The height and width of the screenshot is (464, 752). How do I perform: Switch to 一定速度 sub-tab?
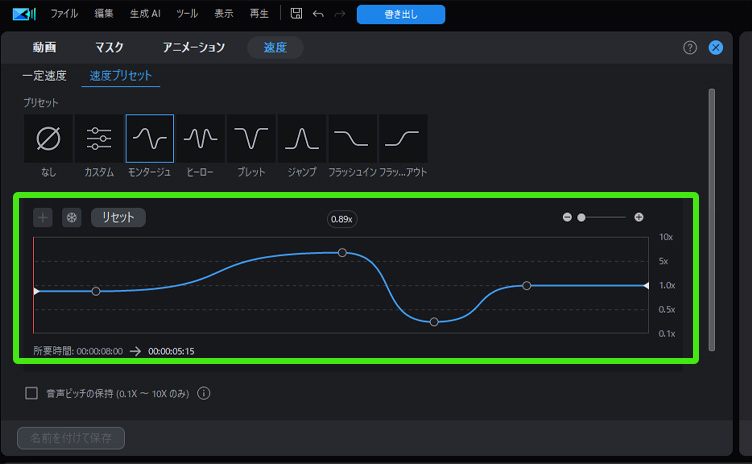click(x=45, y=76)
